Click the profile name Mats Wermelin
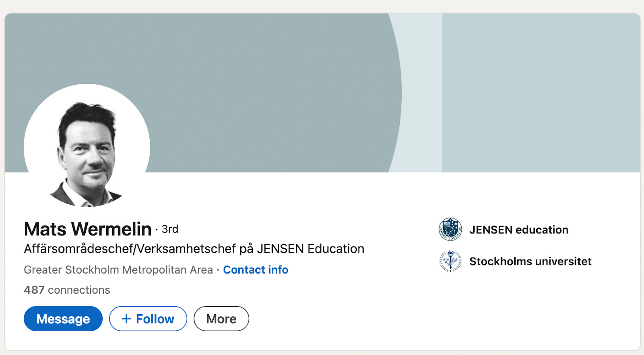The height and width of the screenshot is (355, 644). (x=88, y=229)
